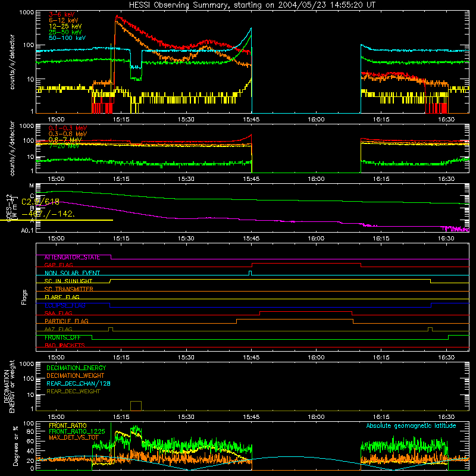Click counts/s/detector axis title of top panel
Image resolution: width=476 pixels, height=476 pixels.
[x=12, y=62]
